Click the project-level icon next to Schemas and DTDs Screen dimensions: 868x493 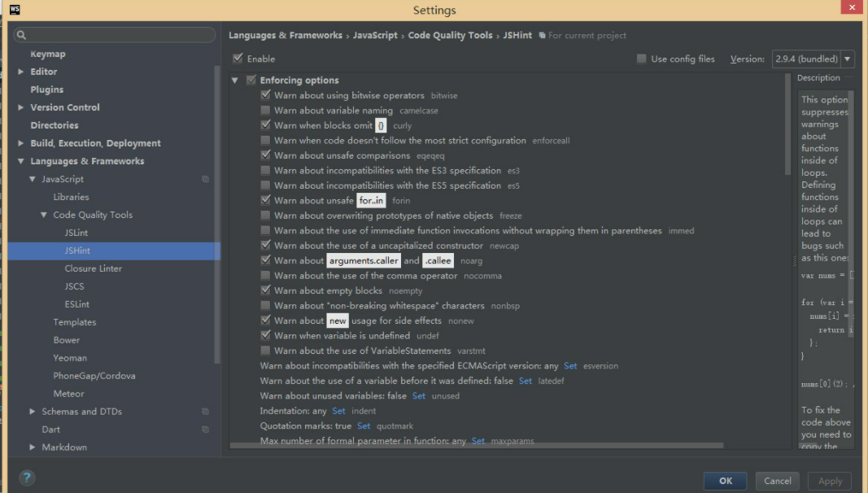[x=205, y=412]
